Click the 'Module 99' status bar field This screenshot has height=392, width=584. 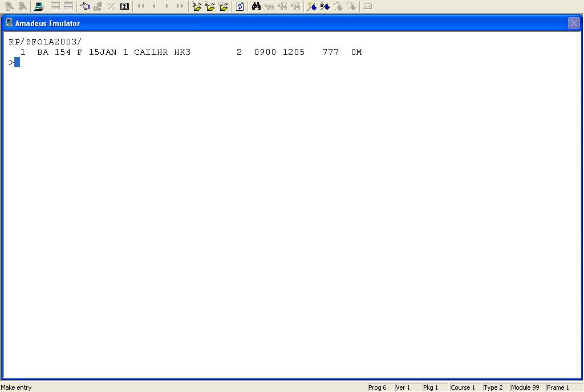[528, 387]
